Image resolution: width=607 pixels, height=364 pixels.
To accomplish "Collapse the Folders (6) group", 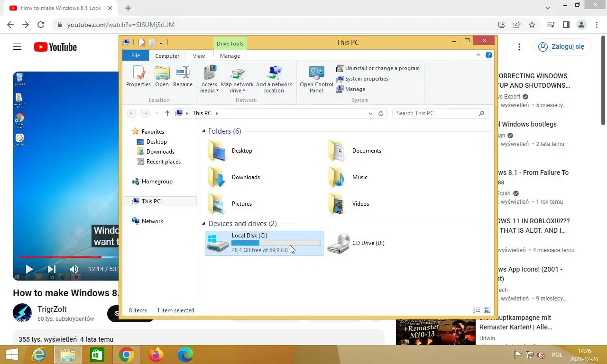I will point(204,131).
